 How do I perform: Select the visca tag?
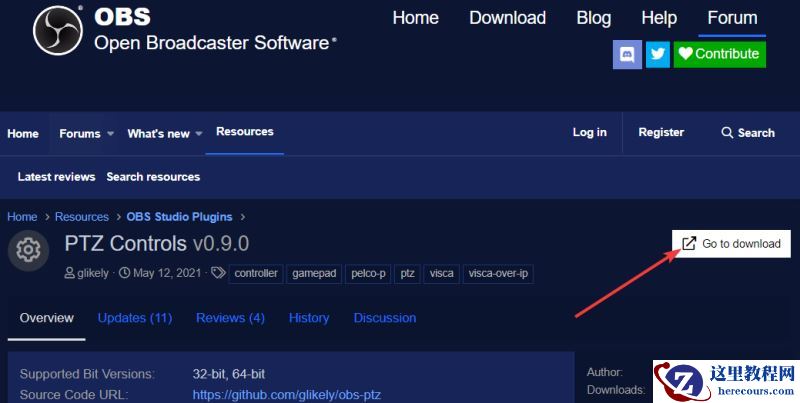click(441, 273)
